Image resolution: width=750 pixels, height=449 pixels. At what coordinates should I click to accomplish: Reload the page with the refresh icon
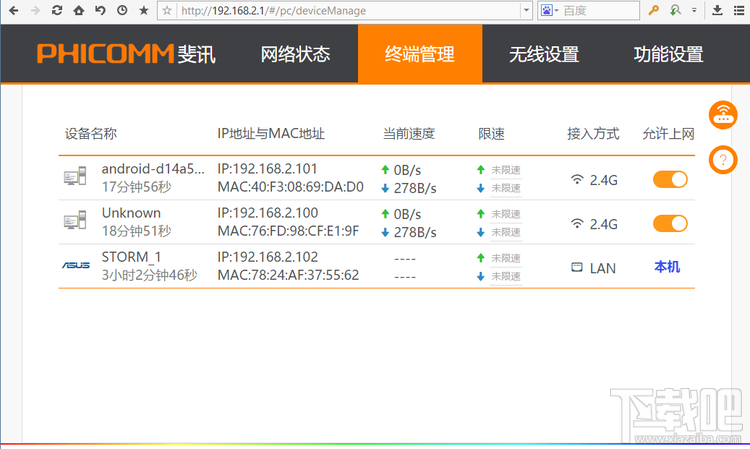57,10
